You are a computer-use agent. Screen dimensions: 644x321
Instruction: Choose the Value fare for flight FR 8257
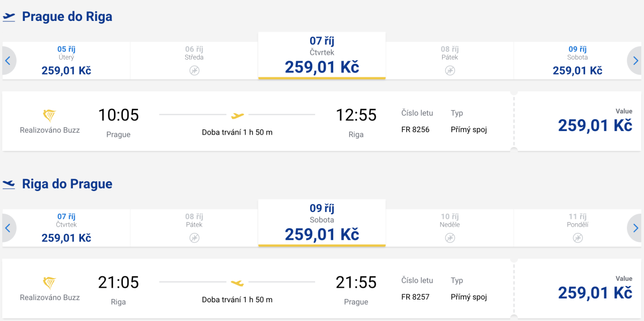[x=595, y=289]
